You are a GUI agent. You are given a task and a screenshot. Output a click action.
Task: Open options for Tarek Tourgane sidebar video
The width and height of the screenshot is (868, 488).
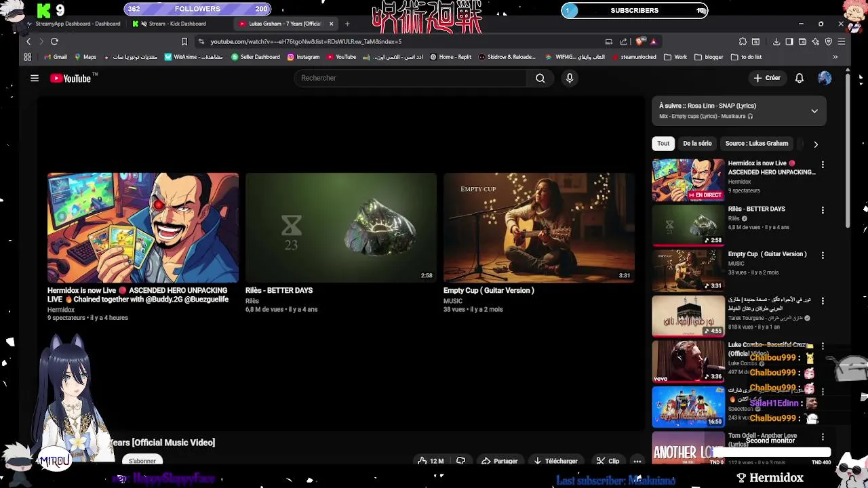coord(823,301)
